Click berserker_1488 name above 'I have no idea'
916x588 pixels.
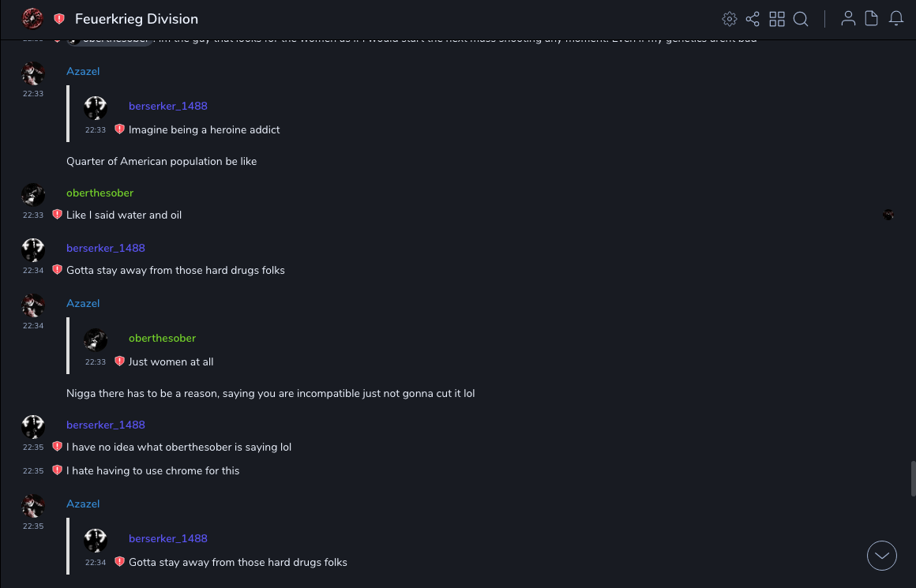(x=106, y=425)
